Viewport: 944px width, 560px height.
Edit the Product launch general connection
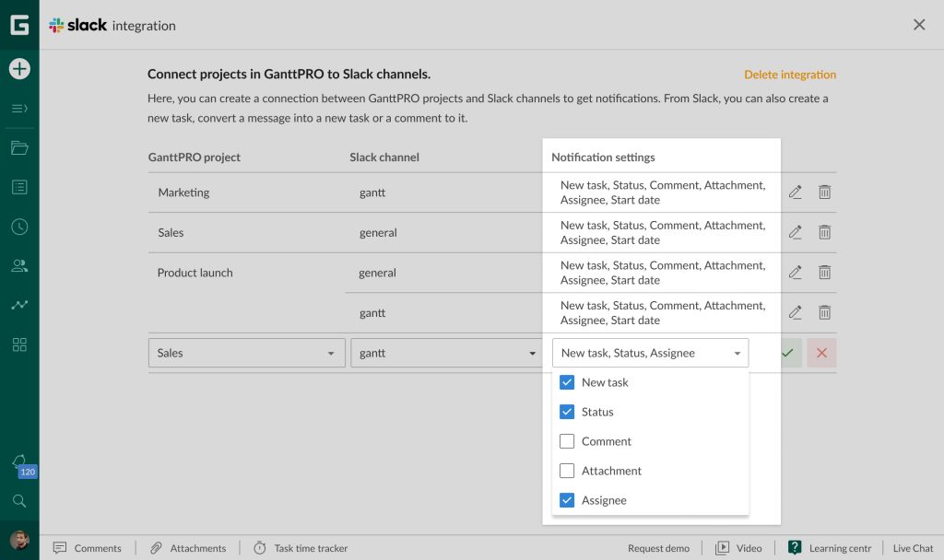tap(796, 273)
